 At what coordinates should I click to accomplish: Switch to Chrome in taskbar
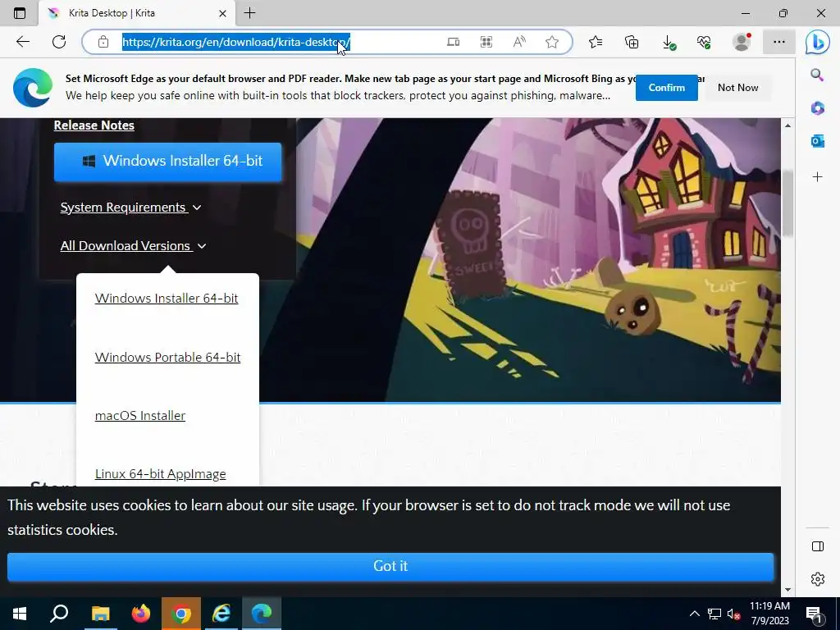[x=181, y=614]
